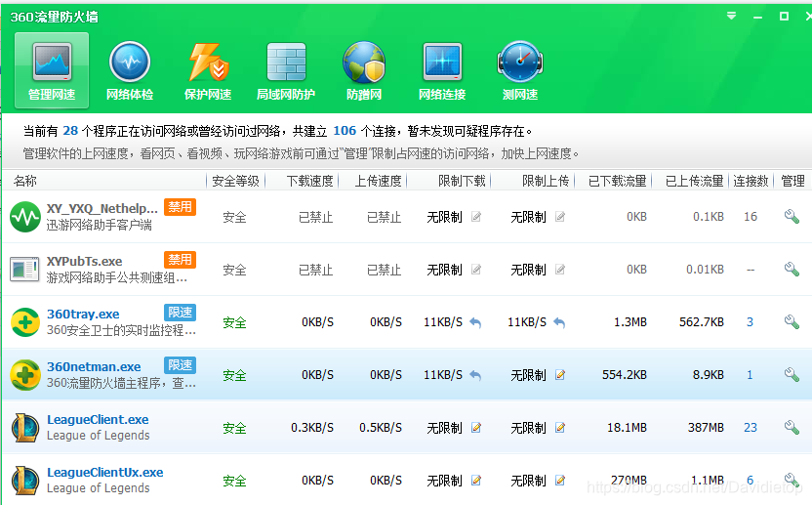Click the 28 programs count in summary
This screenshot has height=505, width=812.
point(70,131)
